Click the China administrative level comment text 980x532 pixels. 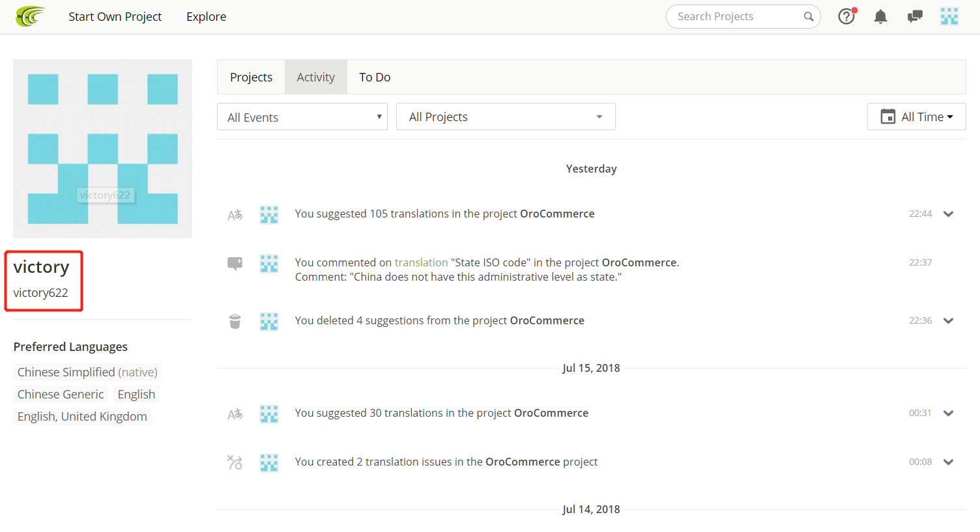(458, 277)
